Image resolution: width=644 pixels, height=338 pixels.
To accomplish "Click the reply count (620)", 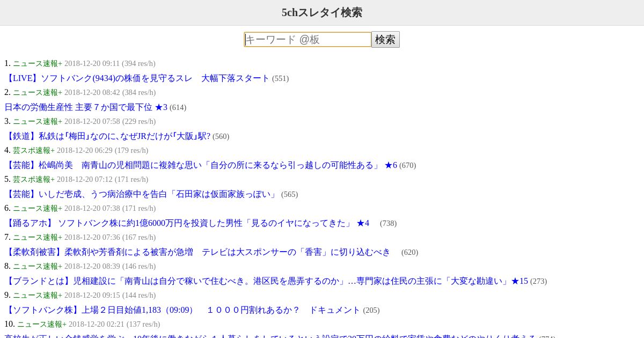I will [409, 252].
